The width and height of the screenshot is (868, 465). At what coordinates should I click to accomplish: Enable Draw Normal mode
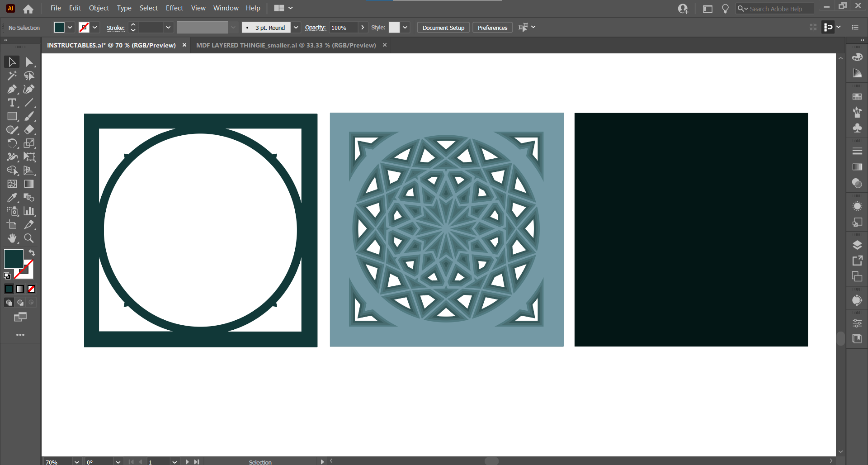[x=9, y=303]
